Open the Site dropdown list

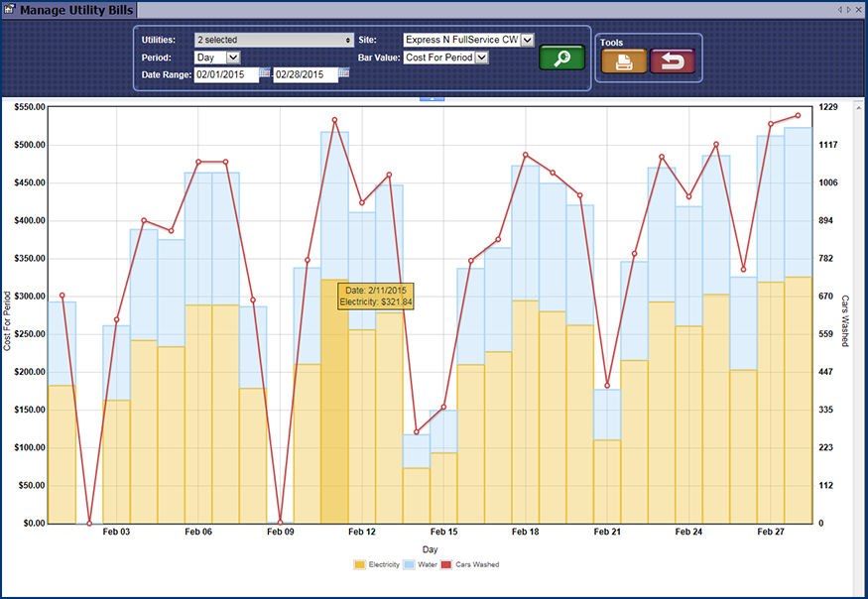coord(527,40)
